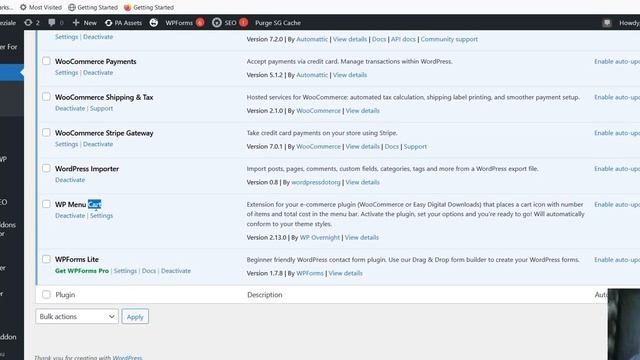Image resolution: width=640 pixels, height=360 pixels.
Task: Click the Apply button
Action: 135,316
